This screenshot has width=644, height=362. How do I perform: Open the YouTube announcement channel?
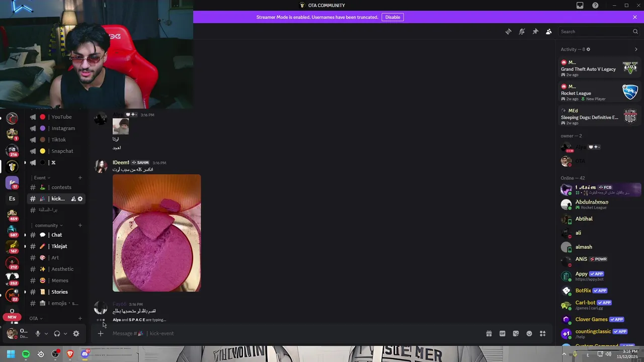55,117
